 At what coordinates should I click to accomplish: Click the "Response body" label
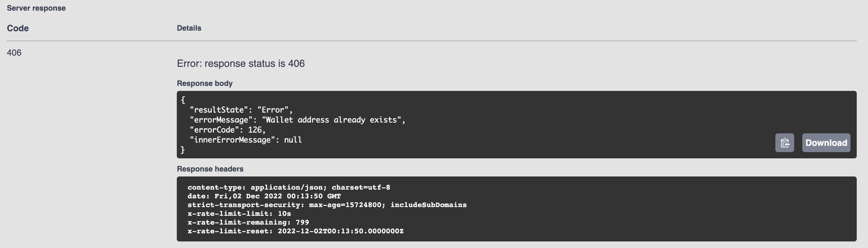coord(205,83)
